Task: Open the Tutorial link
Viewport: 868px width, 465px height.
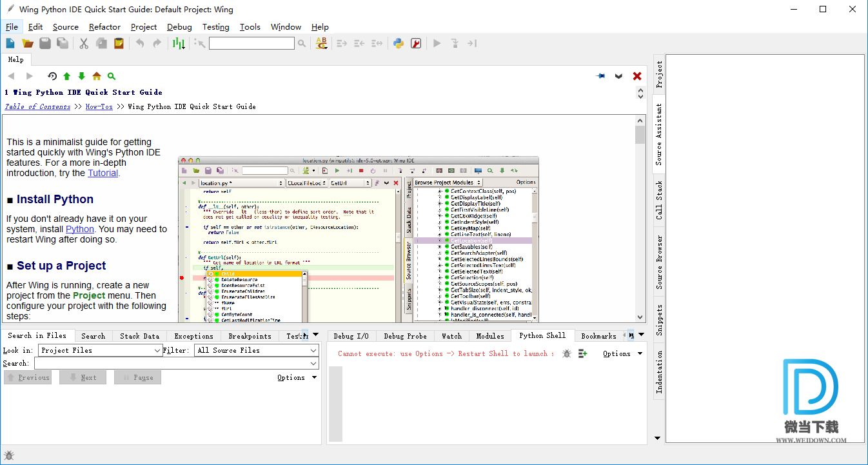Action: pyautogui.click(x=103, y=173)
